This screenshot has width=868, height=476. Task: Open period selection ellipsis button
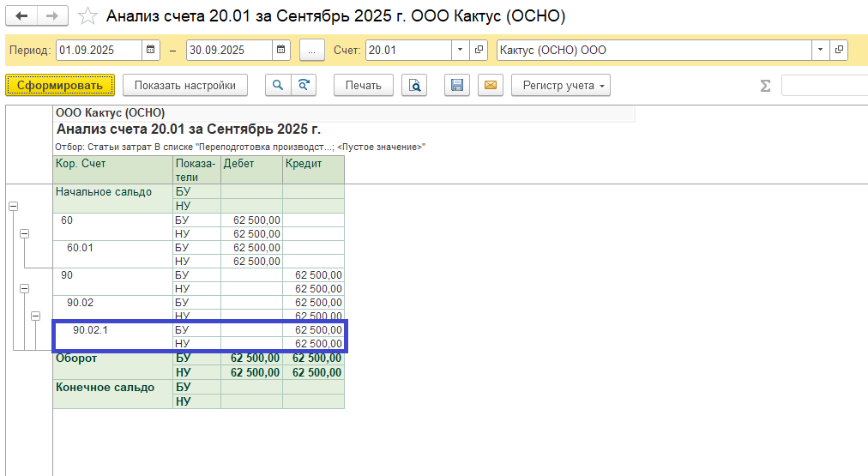(311, 50)
